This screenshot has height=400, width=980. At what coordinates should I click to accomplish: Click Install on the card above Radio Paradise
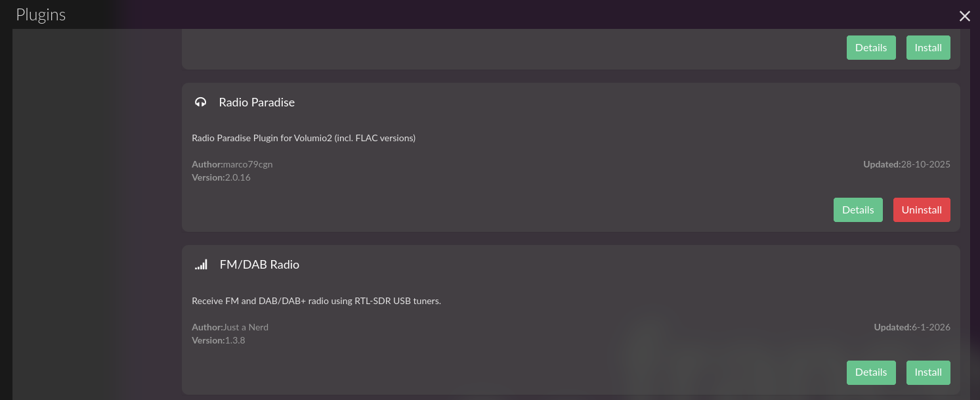928,48
